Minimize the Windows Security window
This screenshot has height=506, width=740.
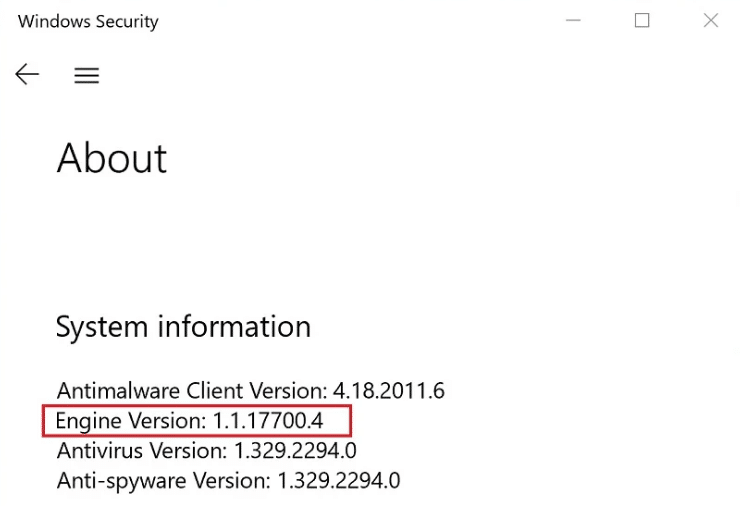coord(573,20)
